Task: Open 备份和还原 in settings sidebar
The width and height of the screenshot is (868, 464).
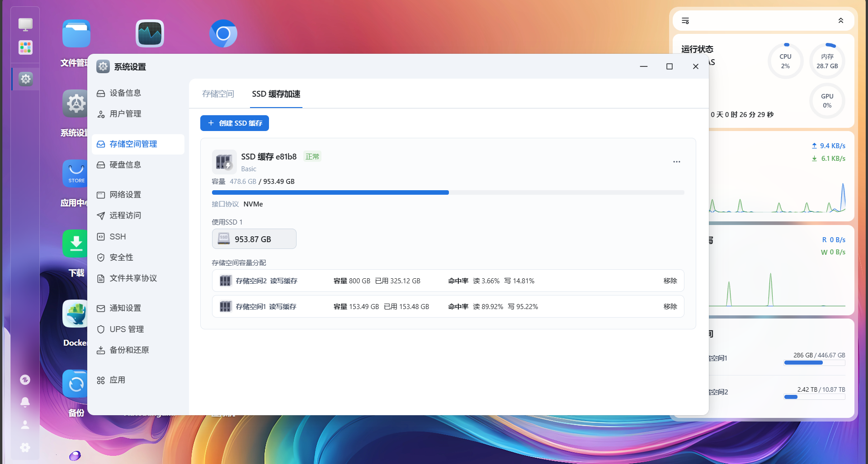Action: pos(138,350)
